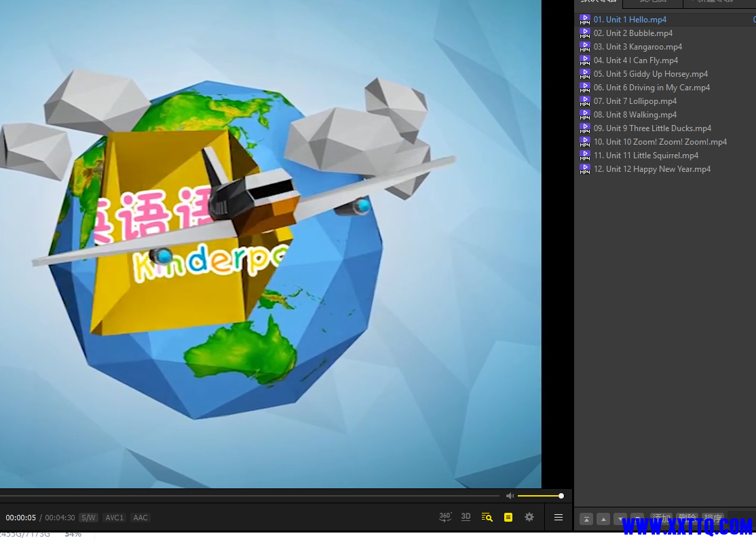The width and height of the screenshot is (756, 540).
Task: Mute audio with the speaker icon
Action: [510, 496]
